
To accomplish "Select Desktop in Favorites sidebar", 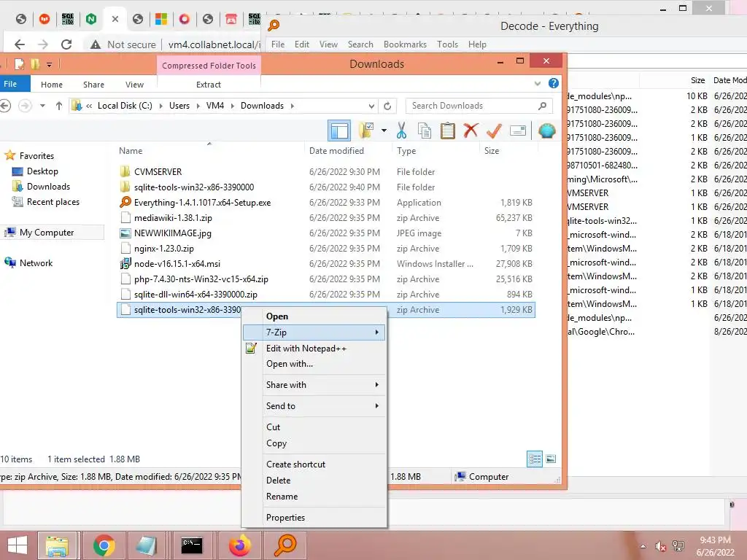I will coord(42,171).
